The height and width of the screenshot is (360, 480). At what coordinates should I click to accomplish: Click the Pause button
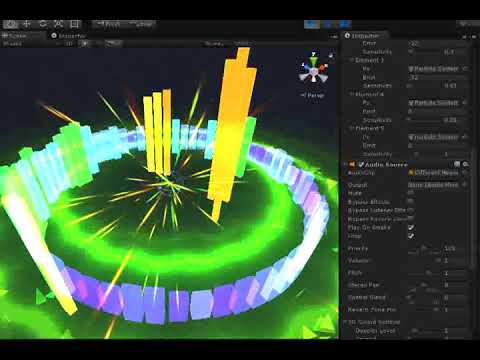(x=328, y=24)
